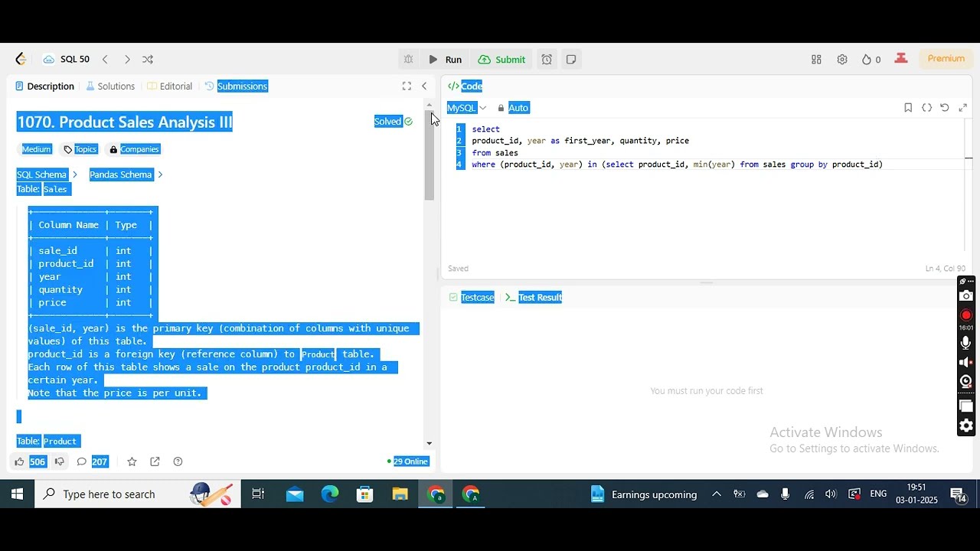This screenshot has height=551, width=980.
Task: Expand the Companies tag
Action: (134, 149)
